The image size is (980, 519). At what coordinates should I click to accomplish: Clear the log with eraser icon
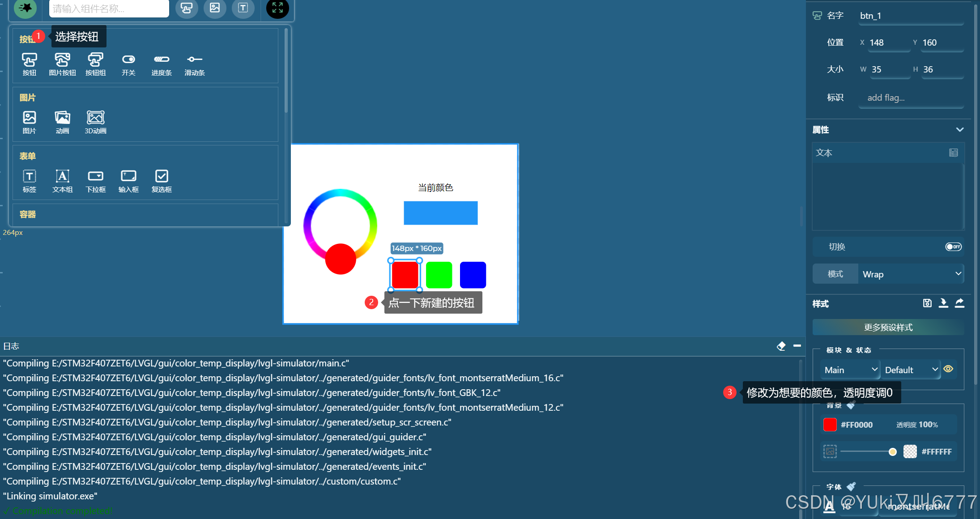[x=781, y=346]
